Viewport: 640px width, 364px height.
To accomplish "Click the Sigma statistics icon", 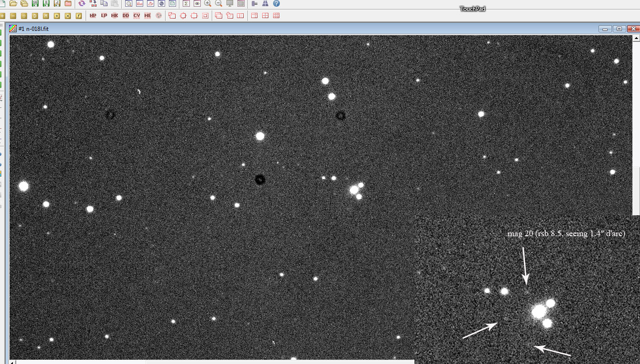I will click(x=186, y=3).
